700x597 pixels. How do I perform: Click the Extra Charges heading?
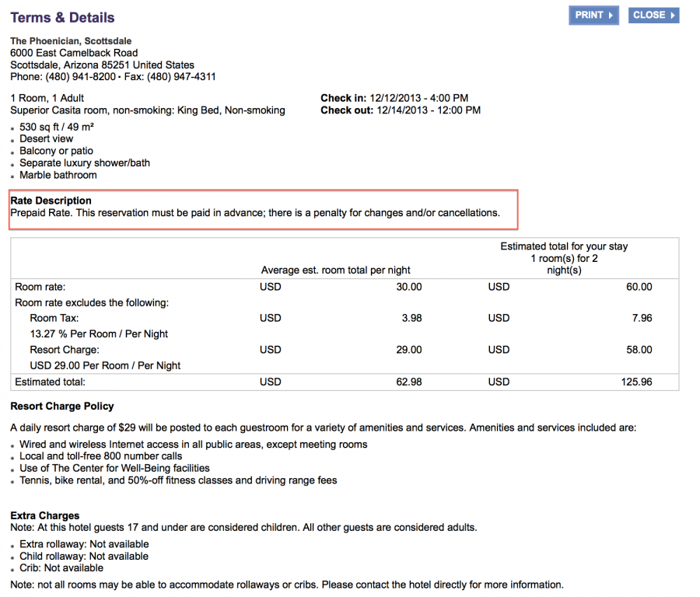(45, 515)
